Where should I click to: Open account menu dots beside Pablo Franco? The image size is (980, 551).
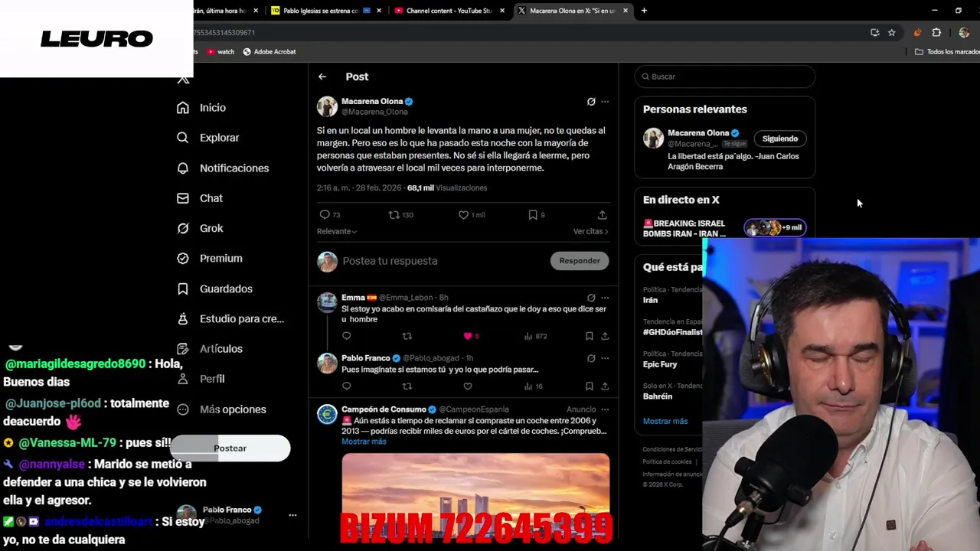tap(292, 515)
